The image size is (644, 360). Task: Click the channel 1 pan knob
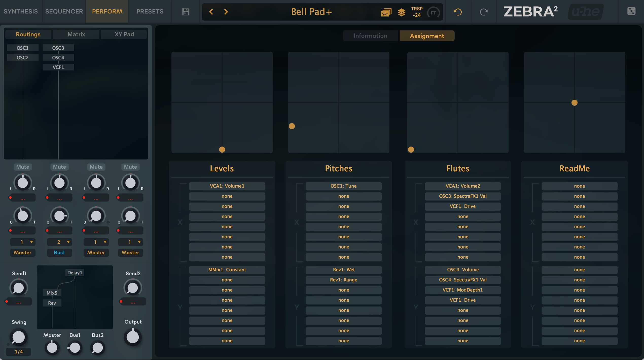[23, 183]
